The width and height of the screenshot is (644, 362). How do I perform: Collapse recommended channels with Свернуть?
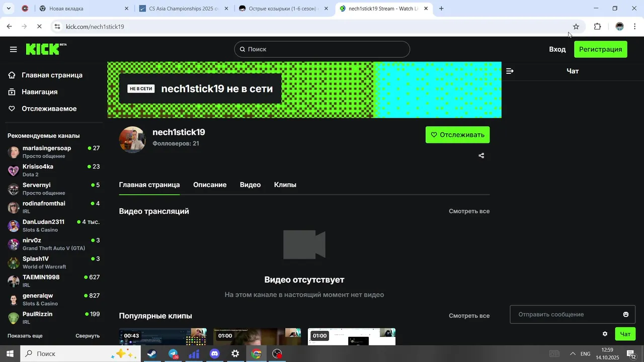click(x=88, y=336)
